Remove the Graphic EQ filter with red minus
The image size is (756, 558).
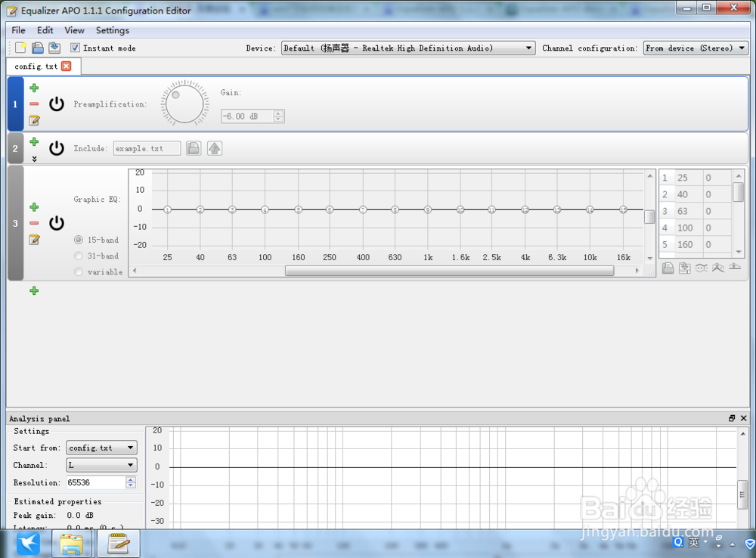point(34,223)
